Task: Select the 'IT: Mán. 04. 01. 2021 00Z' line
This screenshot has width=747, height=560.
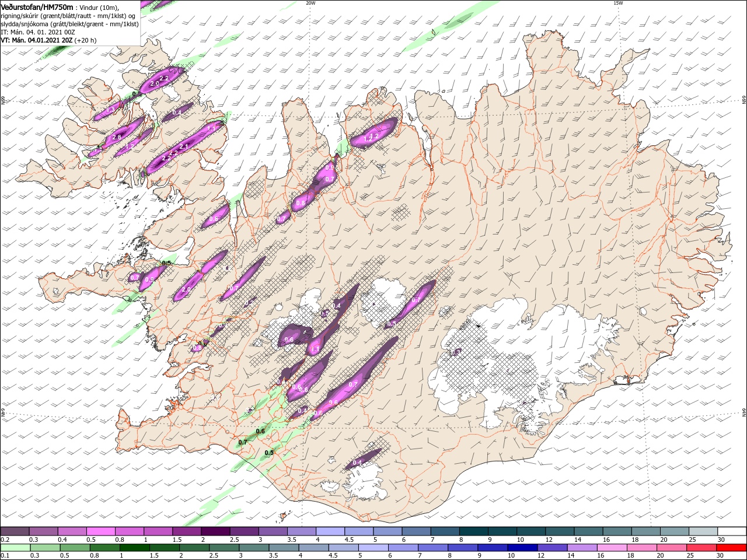Action: 38,32
